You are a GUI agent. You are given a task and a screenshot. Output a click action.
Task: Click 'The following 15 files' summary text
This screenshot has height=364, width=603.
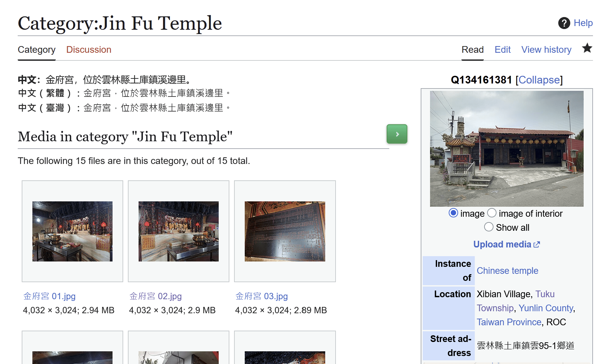click(x=134, y=161)
